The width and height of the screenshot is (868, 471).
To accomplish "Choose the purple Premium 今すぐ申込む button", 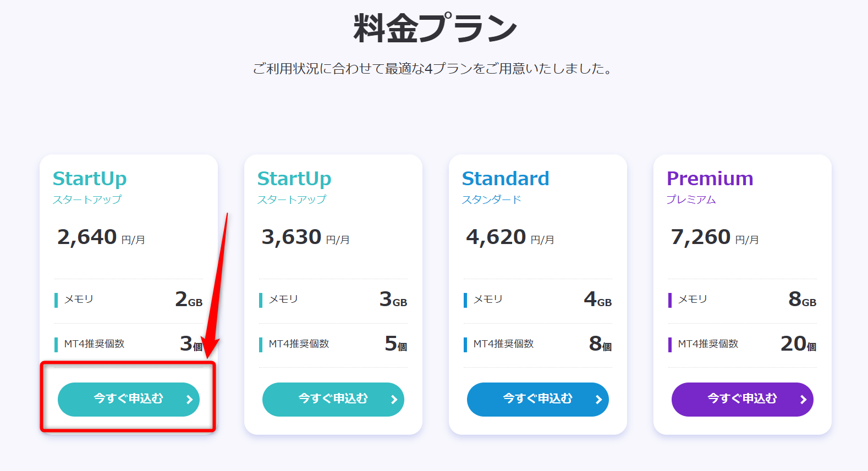I will click(x=742, y=399).
